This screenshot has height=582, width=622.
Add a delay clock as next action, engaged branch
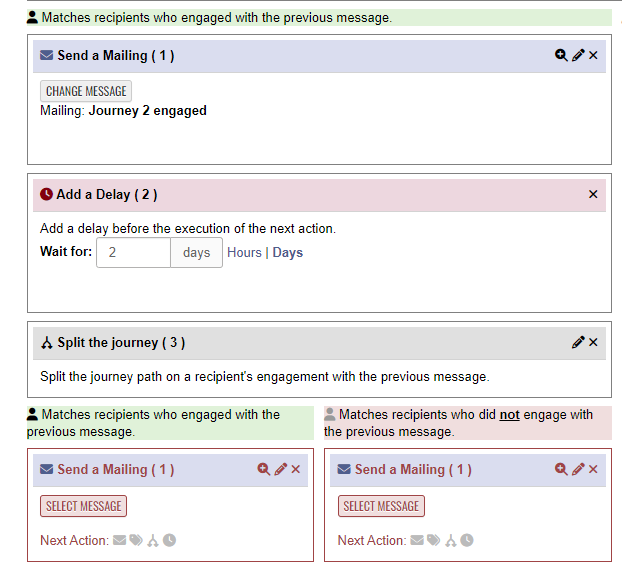(x=169, y=540)
